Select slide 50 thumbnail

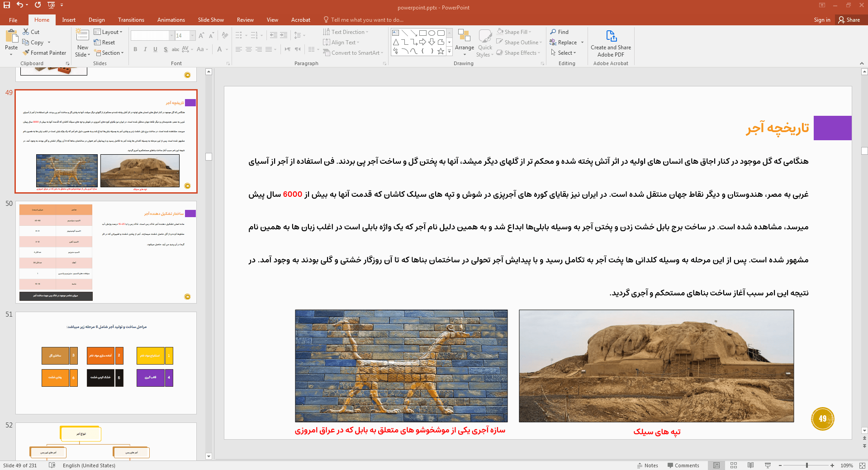point(106,252)
